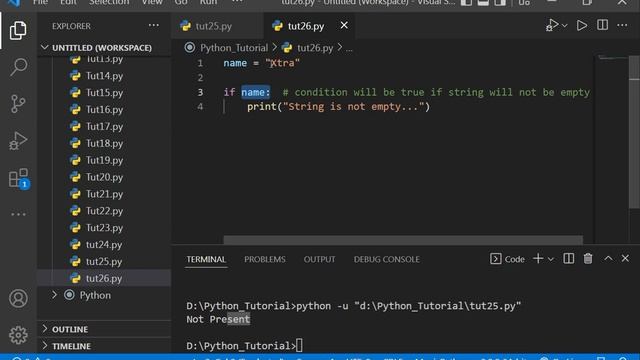This screenshot has height=360, width=640.
Task: Open Tut23.py in the explorer
Action: click(104, 228)
